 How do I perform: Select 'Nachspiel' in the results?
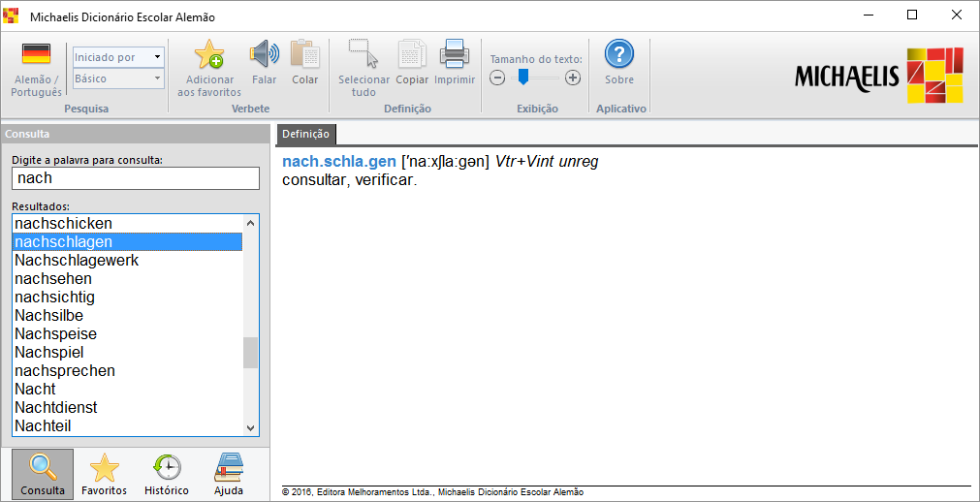(x=128, y=352)
